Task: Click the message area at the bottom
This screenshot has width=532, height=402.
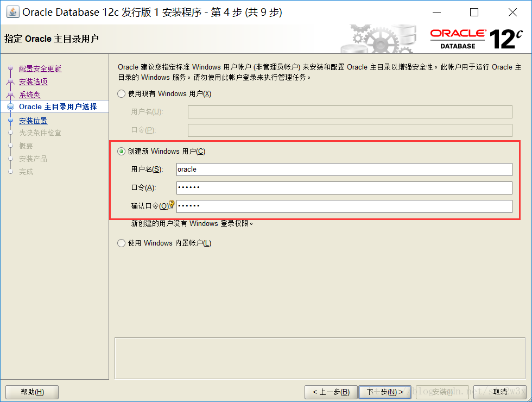Action: click(x=320, y=358)
